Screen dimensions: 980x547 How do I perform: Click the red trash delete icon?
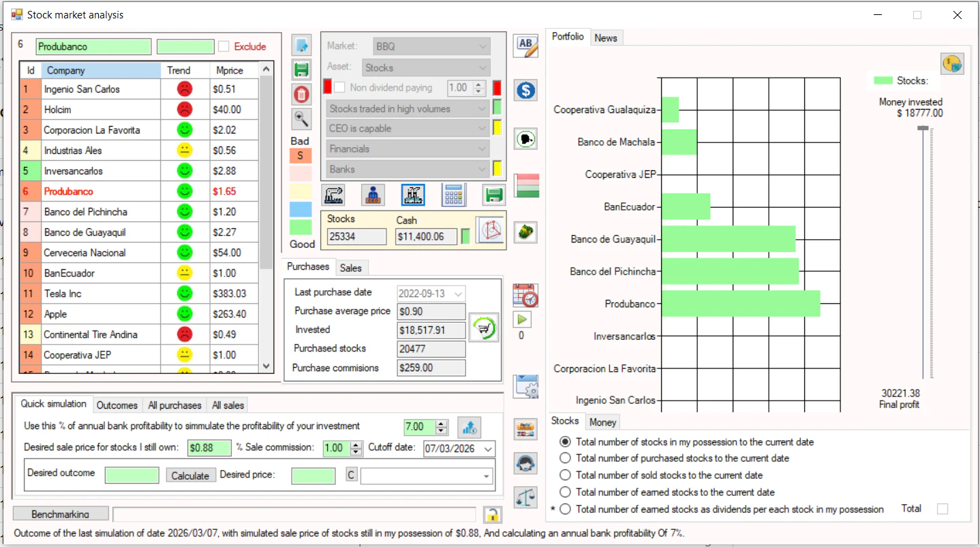tap(301, 95)
